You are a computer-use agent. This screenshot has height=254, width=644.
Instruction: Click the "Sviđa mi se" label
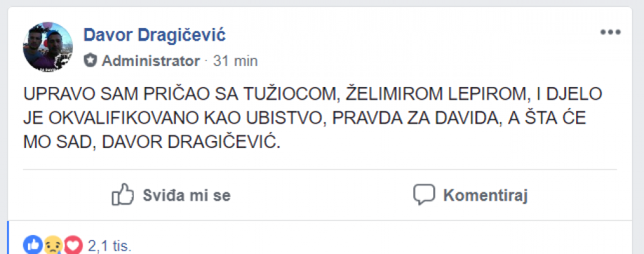186,195
